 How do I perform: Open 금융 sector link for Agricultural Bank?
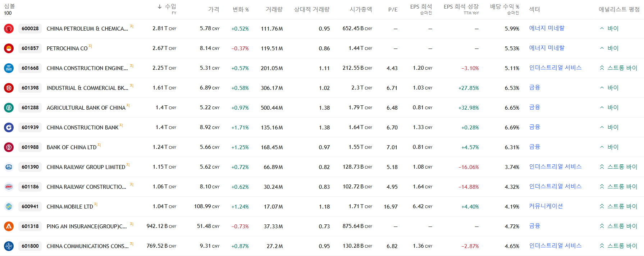coord(534,107)
